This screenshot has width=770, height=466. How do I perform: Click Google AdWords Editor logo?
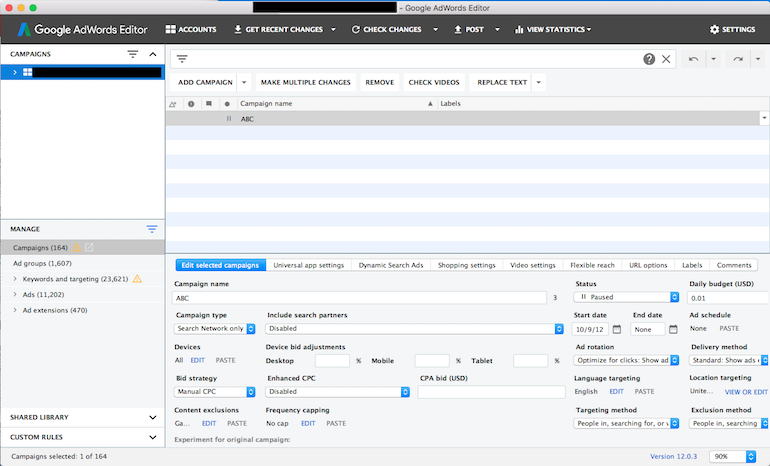point(82,29)
